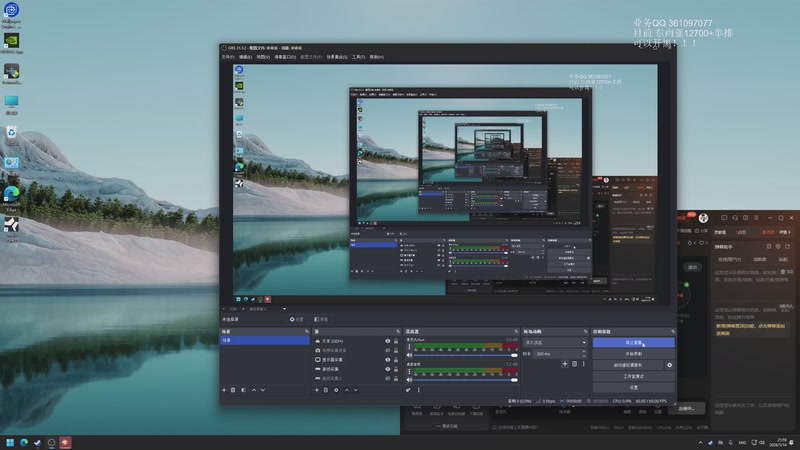Open source properties gear icon below source list
This screenshot has width=800, height=450.
pos(336,390)
